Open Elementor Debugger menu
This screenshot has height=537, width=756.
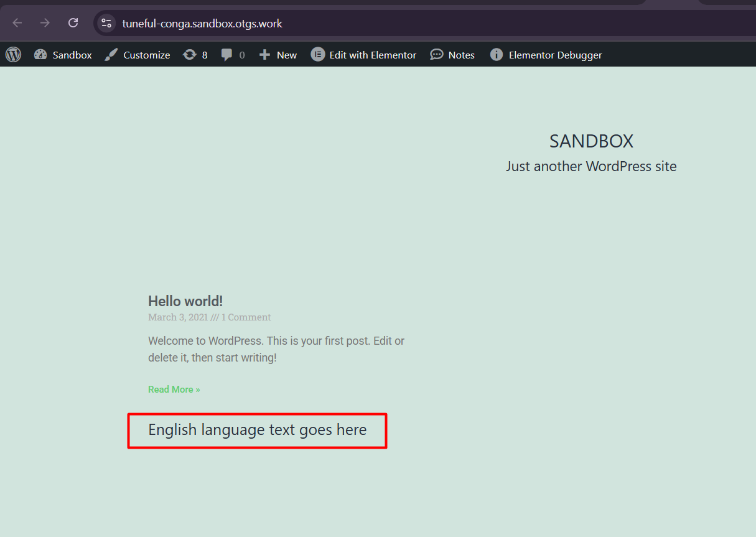556,55
